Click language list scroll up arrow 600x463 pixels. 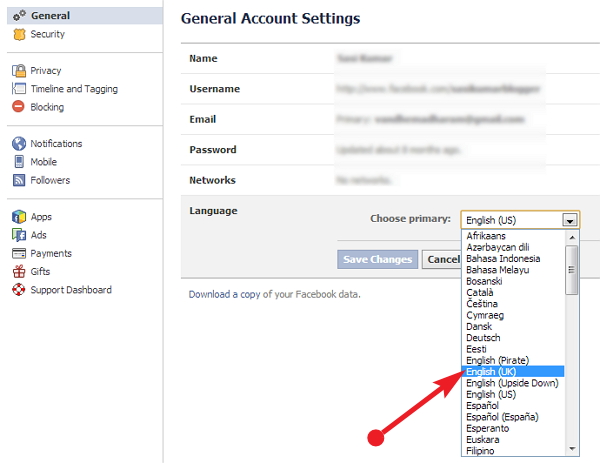click(572, 238)
